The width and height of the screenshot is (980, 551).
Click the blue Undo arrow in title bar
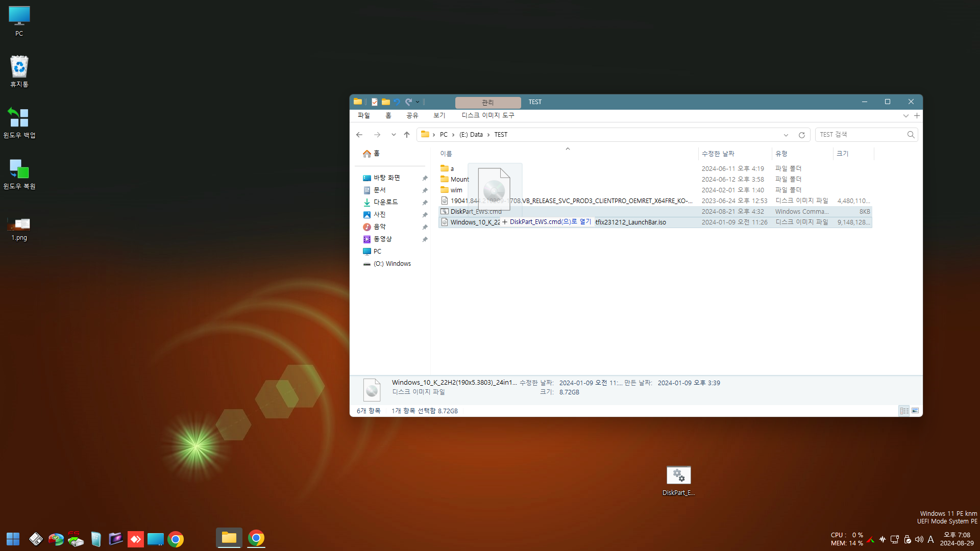397,102
